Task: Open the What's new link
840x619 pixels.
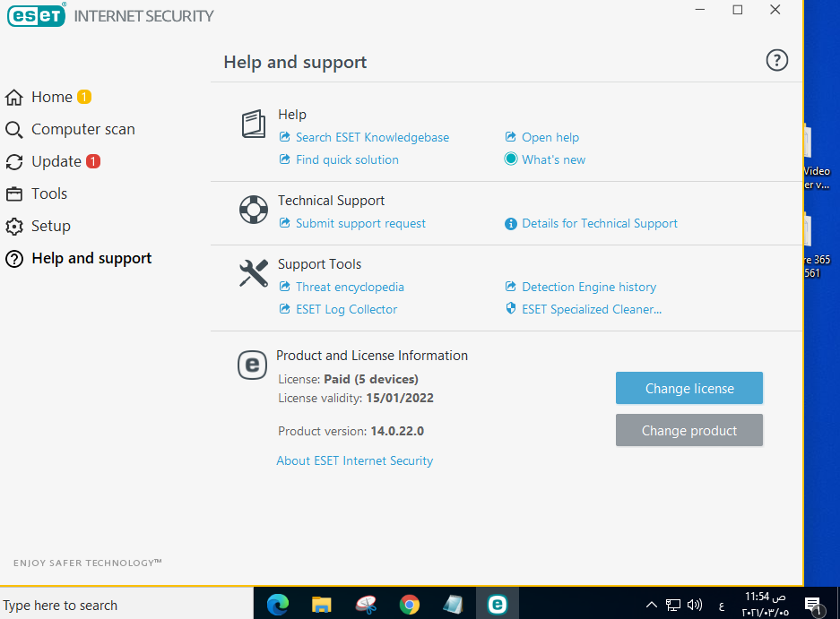Action: pos(553,159)
